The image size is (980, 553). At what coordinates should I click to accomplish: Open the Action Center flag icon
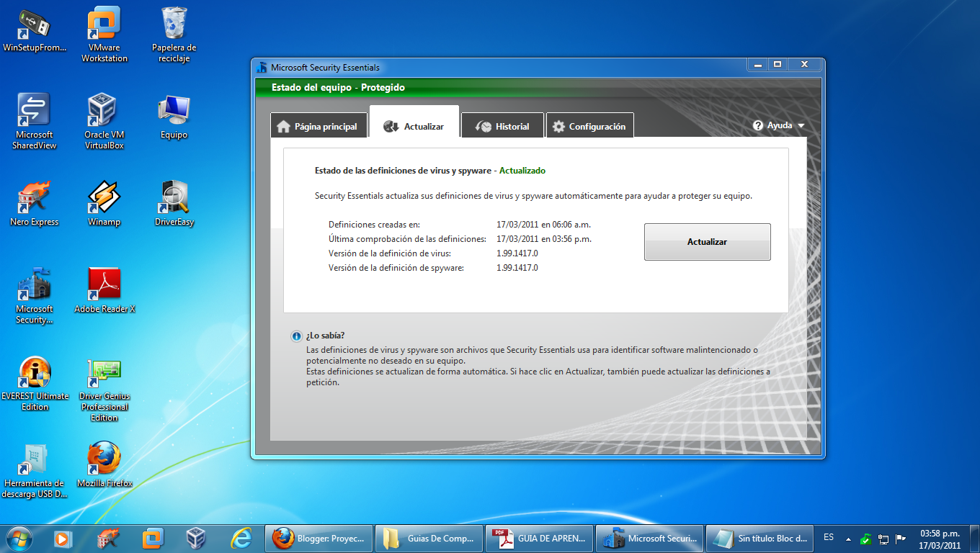pyautogui.click(x=901, y=539)
